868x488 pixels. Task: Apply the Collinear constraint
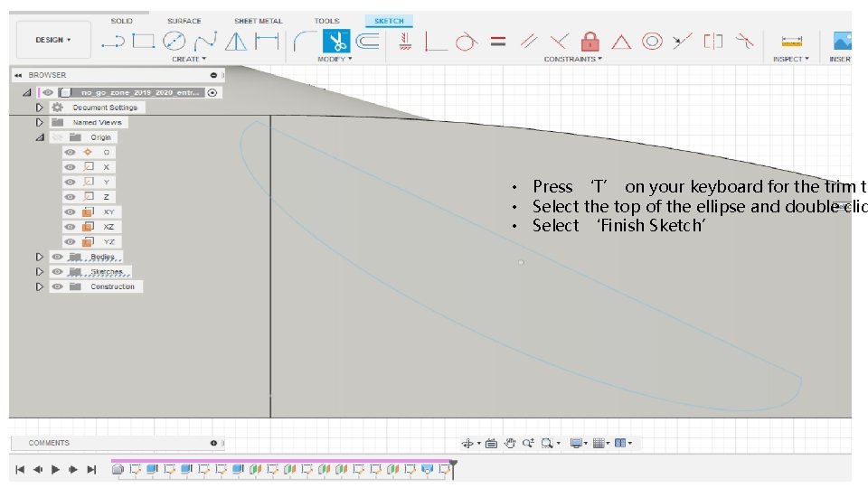tap(682, 42)
